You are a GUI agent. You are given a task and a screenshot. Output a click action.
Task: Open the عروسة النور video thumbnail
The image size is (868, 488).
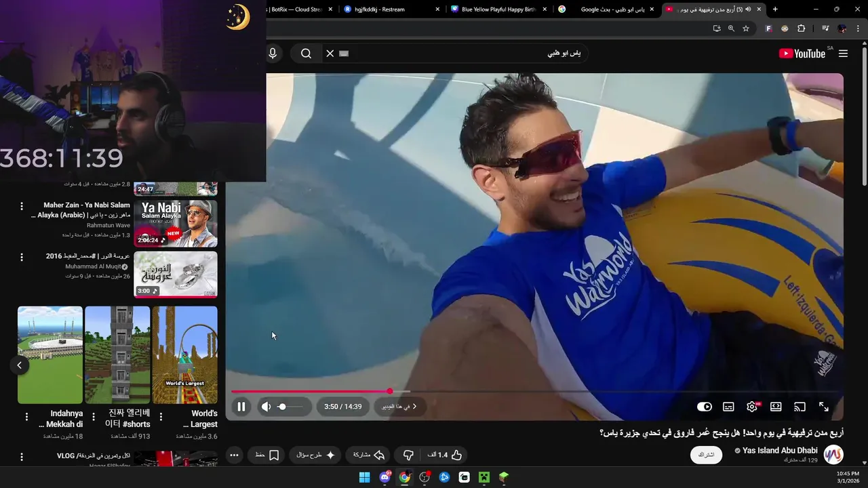[x=176, y=274]
